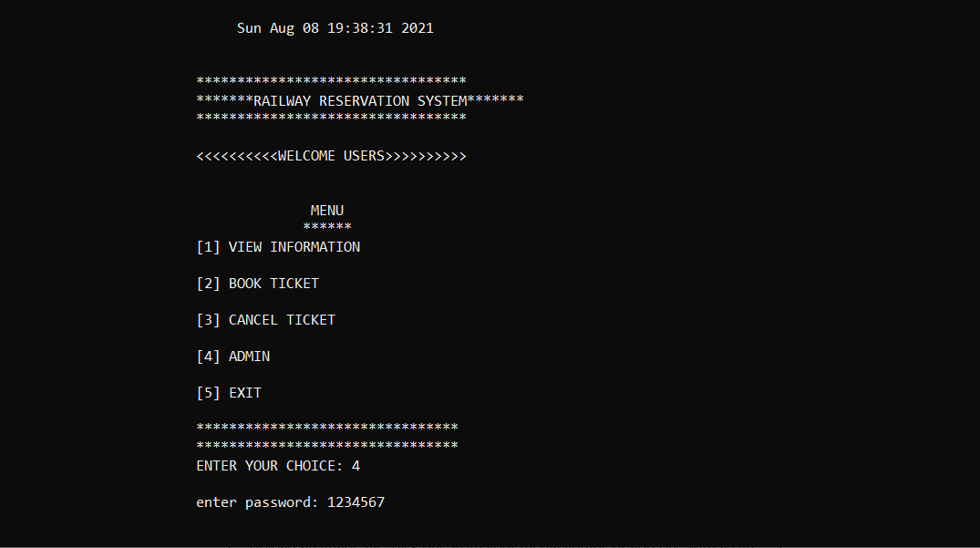Viewport: 980px width, 548px height.
Task: Choose the BOOK TICKET menu option
Action: coord(273,284)
